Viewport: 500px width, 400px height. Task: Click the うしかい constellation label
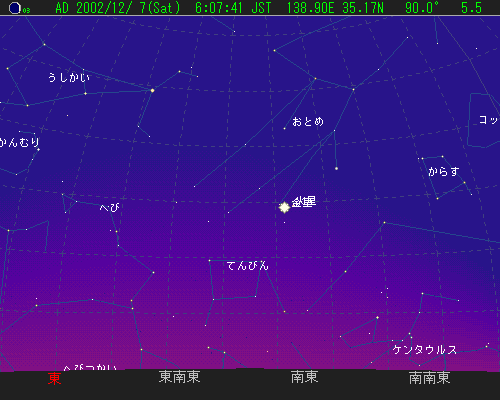point(69,77)
